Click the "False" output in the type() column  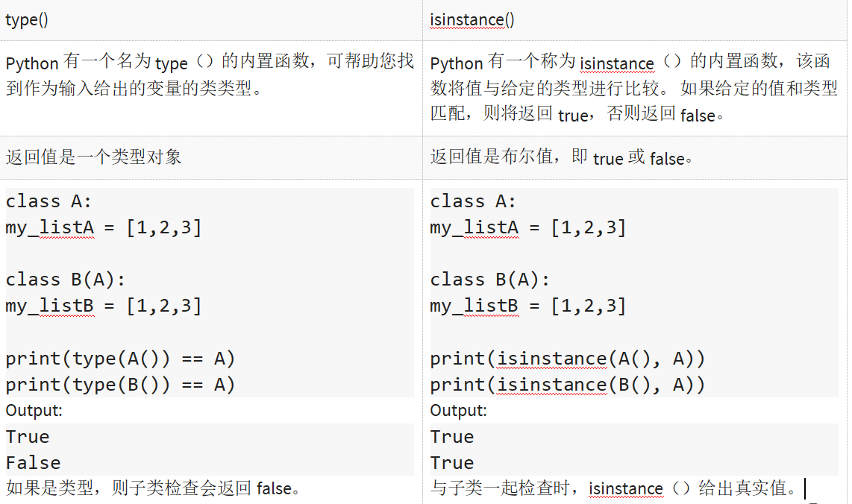coord(33,463)
